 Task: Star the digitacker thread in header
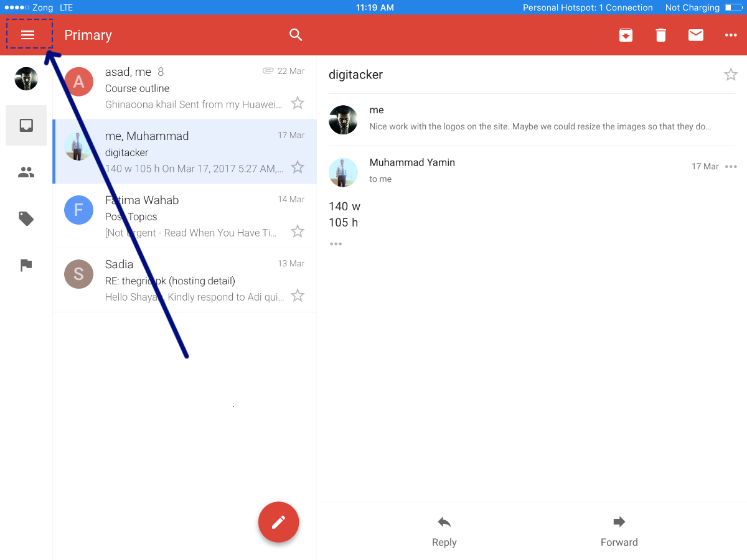tap(730, 75)
